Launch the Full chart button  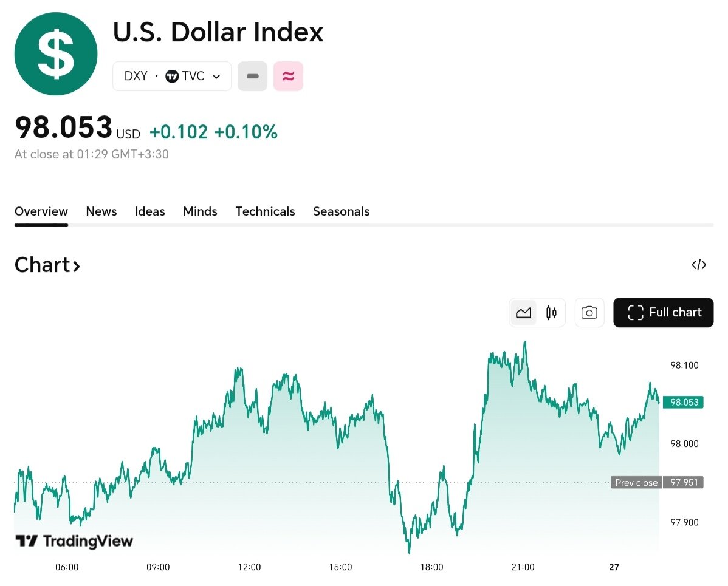(x=664, y=313)
